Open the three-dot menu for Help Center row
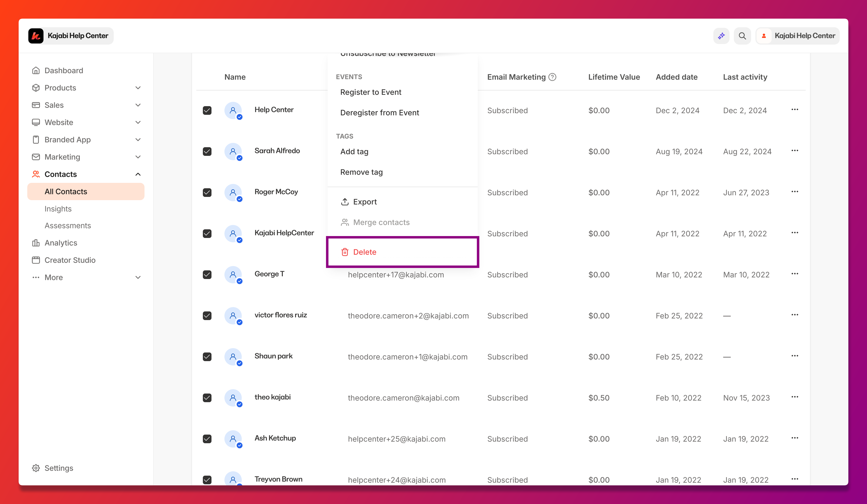 point(794,110)
